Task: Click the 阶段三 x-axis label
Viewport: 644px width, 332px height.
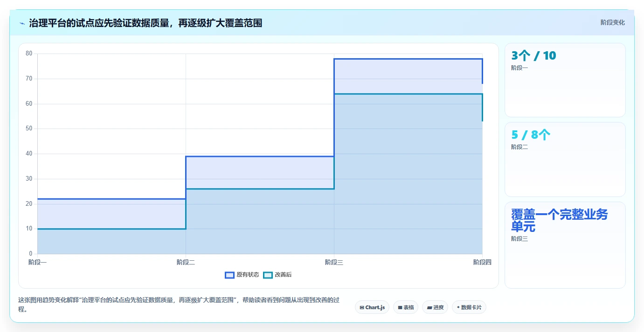Action: (x=334, y=262)
